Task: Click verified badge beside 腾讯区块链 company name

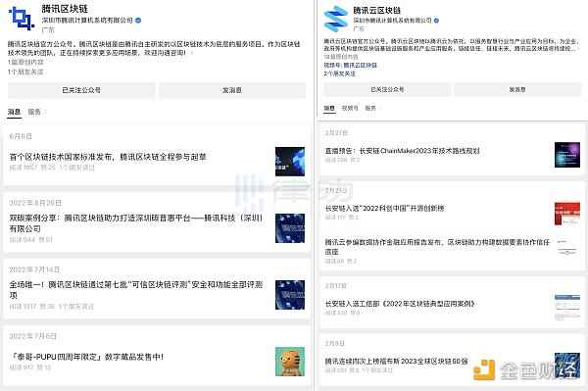Action: pyautogui.click(x=138, y=21)
